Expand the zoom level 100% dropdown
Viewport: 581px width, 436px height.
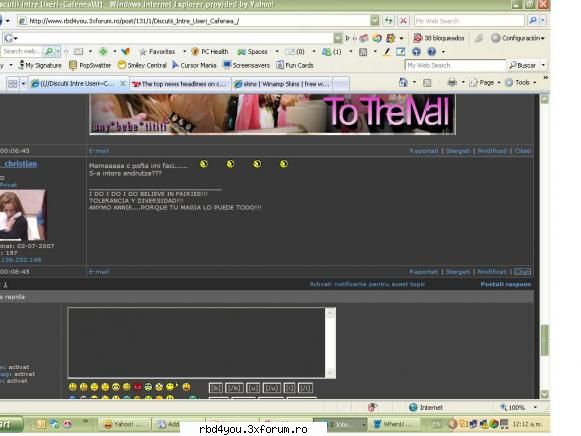[x=535, y=407]
